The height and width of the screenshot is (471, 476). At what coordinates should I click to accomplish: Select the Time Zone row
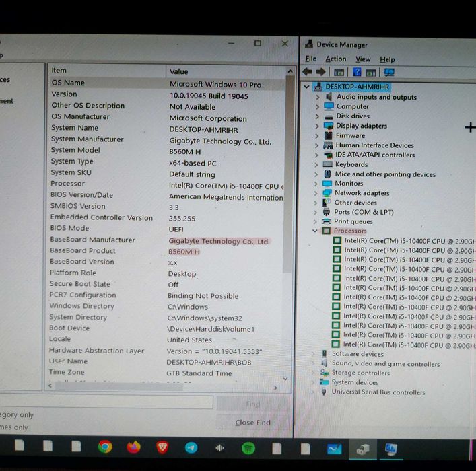click(165, 372)
